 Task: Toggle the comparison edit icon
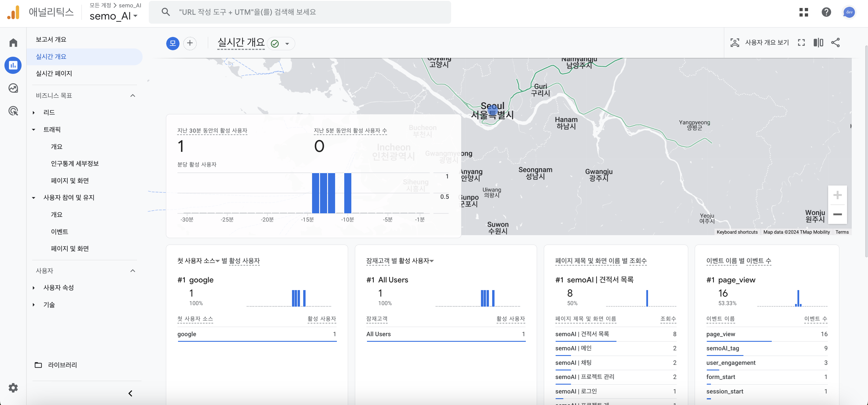pos(818,43)
